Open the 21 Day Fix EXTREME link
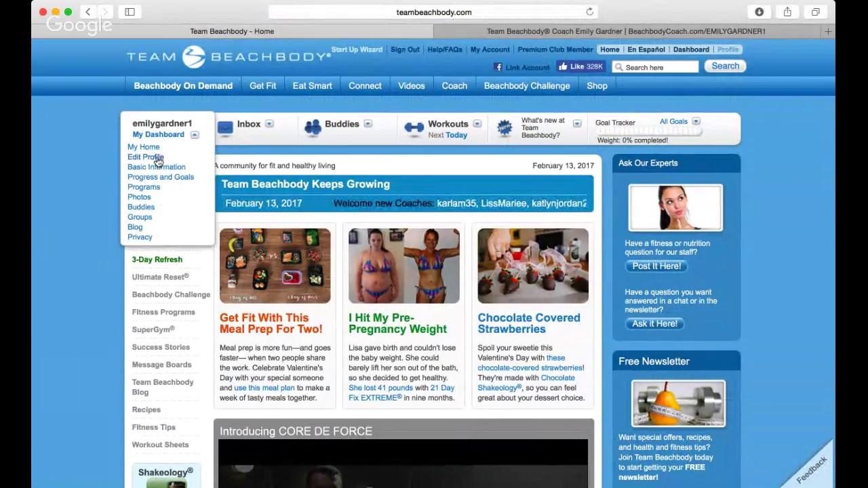Viewport: 868px width, 488px height. click(401, 393)
